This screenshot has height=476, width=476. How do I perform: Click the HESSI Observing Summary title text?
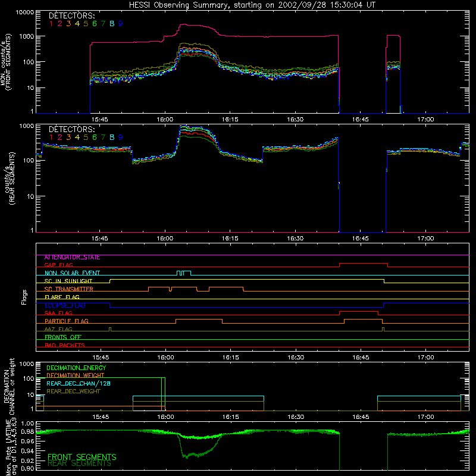coord(252,5)
